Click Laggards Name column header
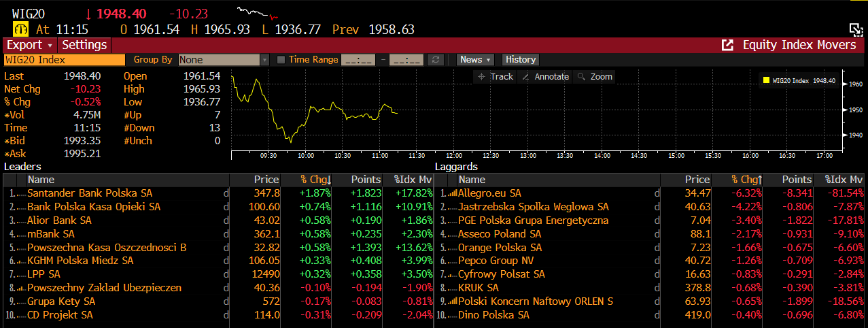The width and height of the screenshot is (868, 328). (558, 180)
